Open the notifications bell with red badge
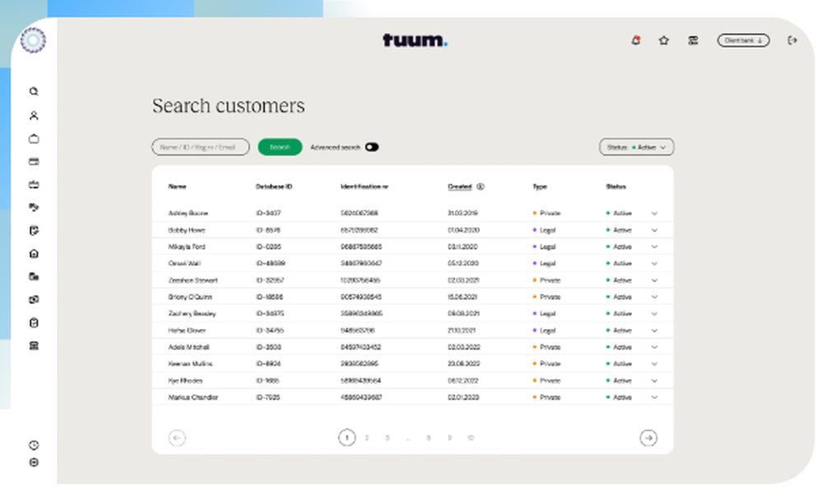Image resolution: width=823 pixels, height=504 pixels. (635, 39)
